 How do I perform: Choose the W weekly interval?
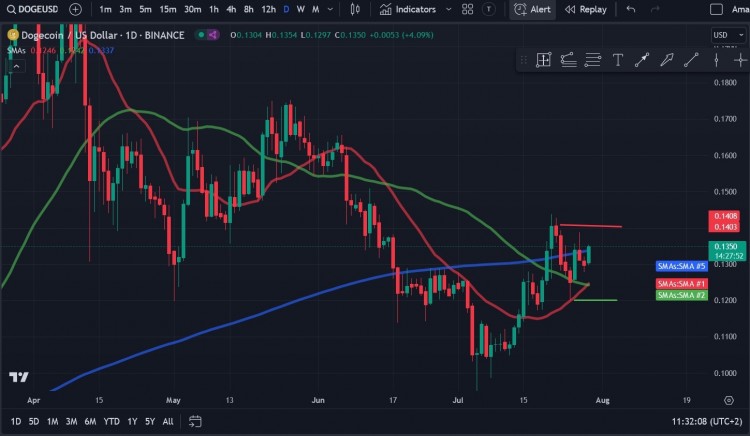[x=300, y=9]
